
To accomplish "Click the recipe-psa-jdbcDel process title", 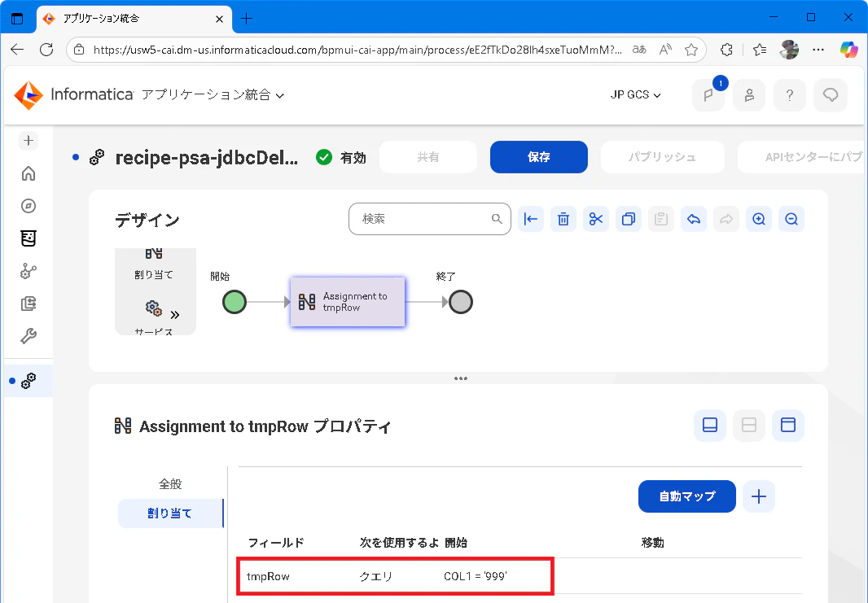I will [x=207, y=158].
